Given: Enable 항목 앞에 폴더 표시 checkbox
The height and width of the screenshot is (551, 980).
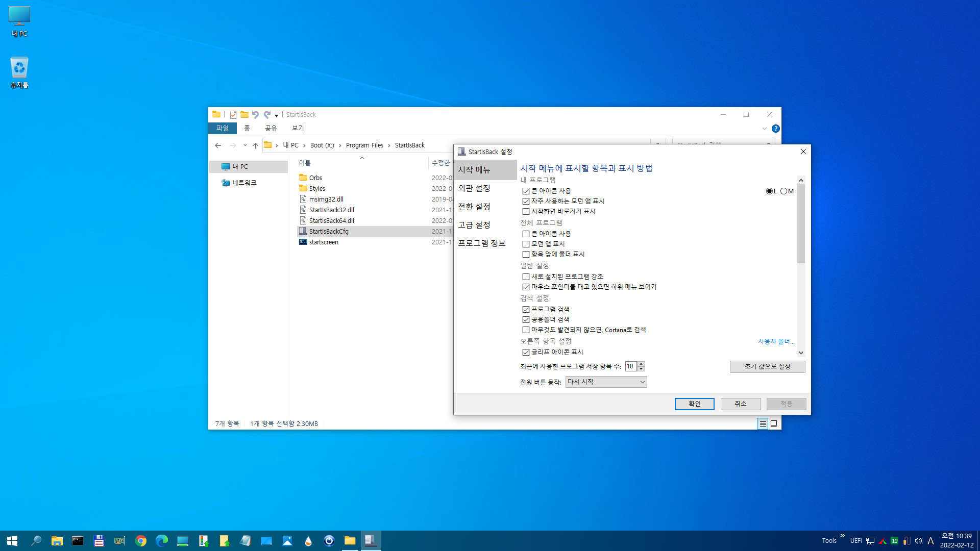Looking at the screenshot, I should click(526, 254).
